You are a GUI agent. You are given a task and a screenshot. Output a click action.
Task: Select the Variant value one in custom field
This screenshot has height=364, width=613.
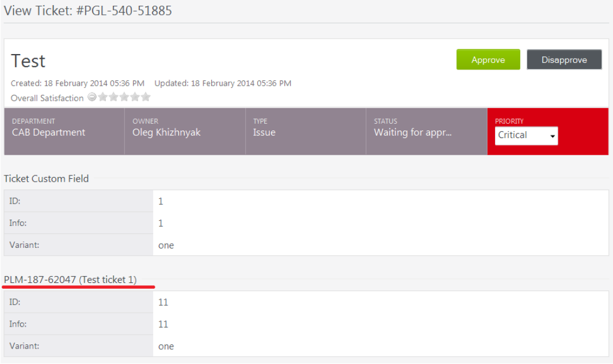(166, 246)
